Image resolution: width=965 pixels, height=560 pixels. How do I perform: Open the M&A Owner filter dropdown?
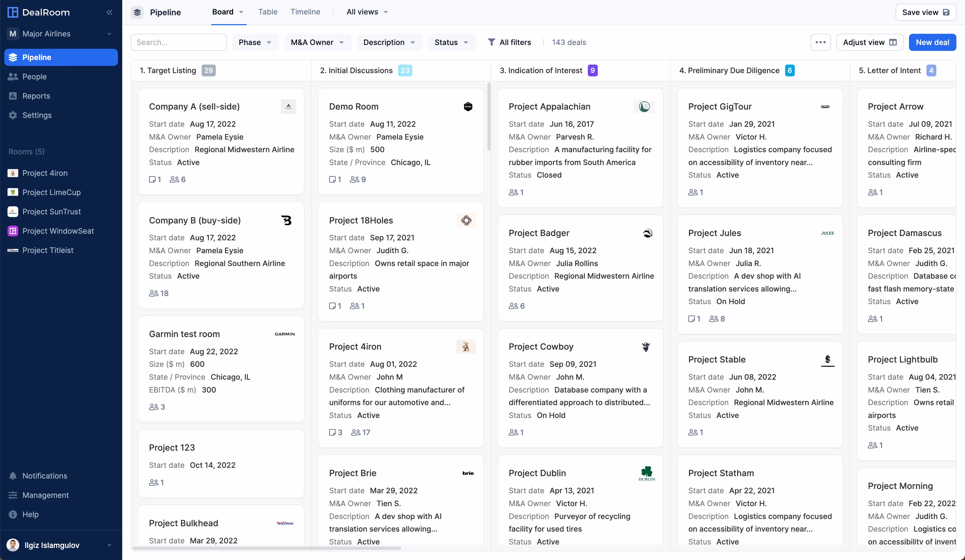point(317,42)
